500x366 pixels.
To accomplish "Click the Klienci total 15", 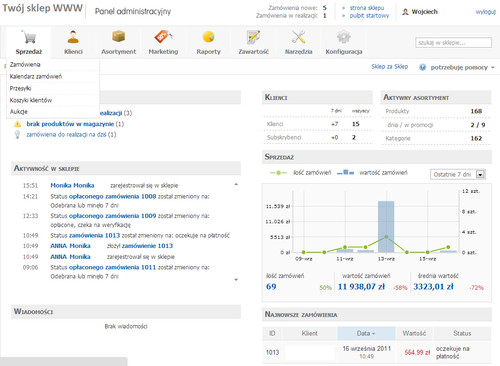I will [x=356, y=124].
